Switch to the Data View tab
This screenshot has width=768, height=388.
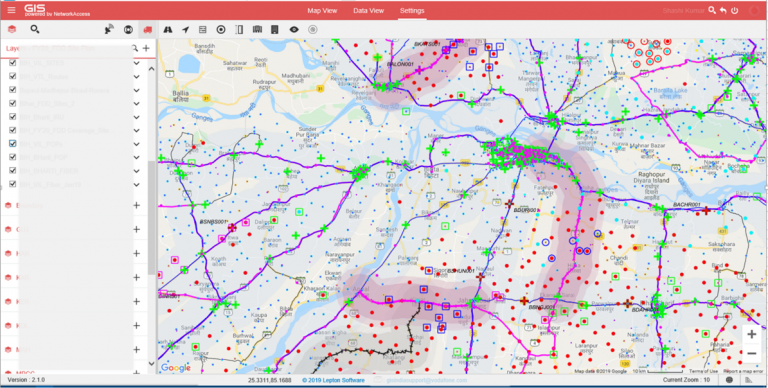coord(368,11)
